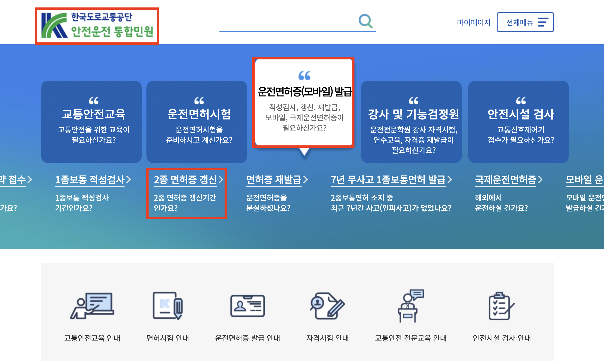The width and height of the screenshot is (604, 364).
Task: Click into the search input field
Action: pyautogui.click(x=287, y=23)
